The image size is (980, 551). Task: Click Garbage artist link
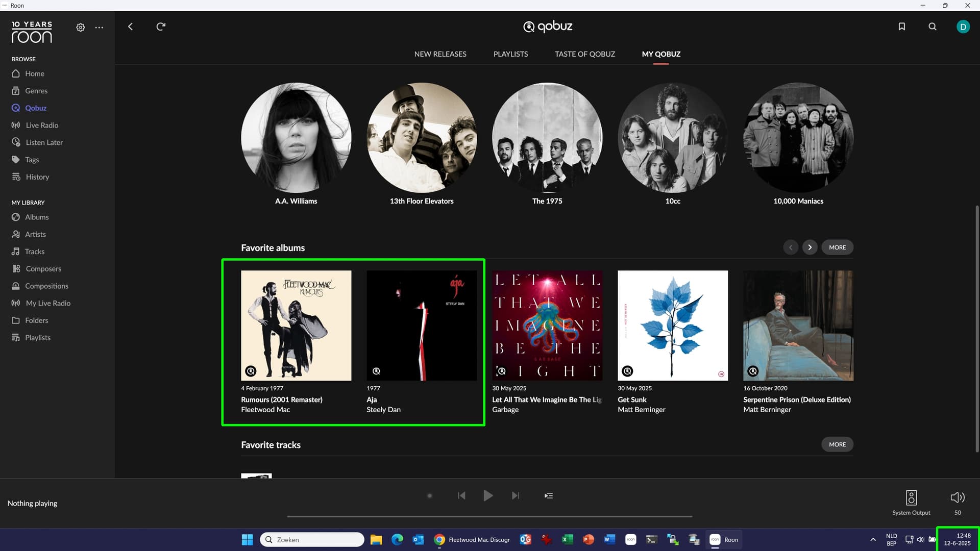click(x=505, y=410)
